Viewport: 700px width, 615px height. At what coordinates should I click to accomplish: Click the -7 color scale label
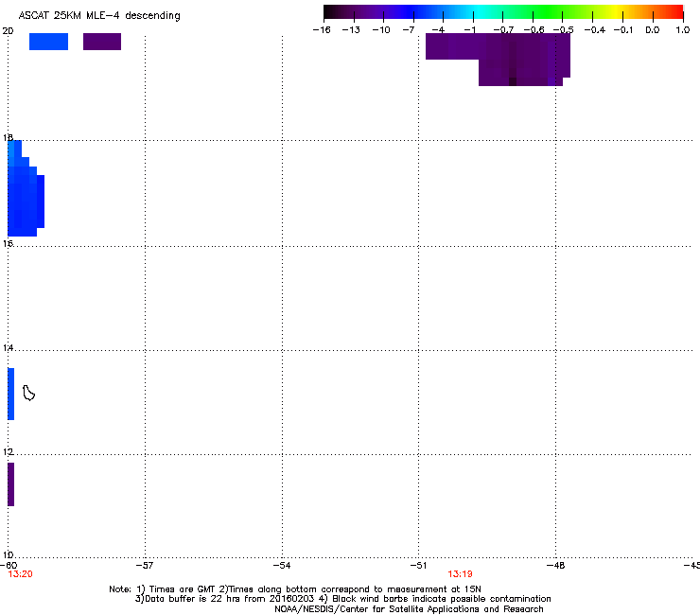[x=409, y=30]
